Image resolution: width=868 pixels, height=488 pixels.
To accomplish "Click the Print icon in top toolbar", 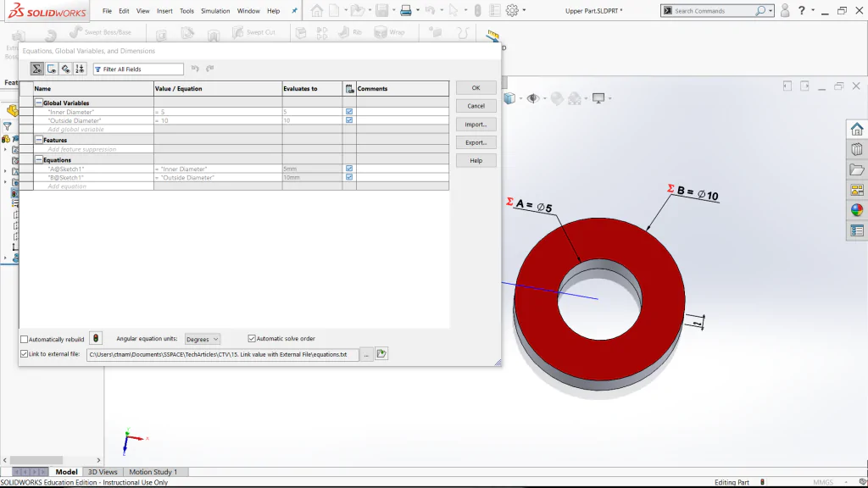I will pyautogui.click(x=406, y=10).
